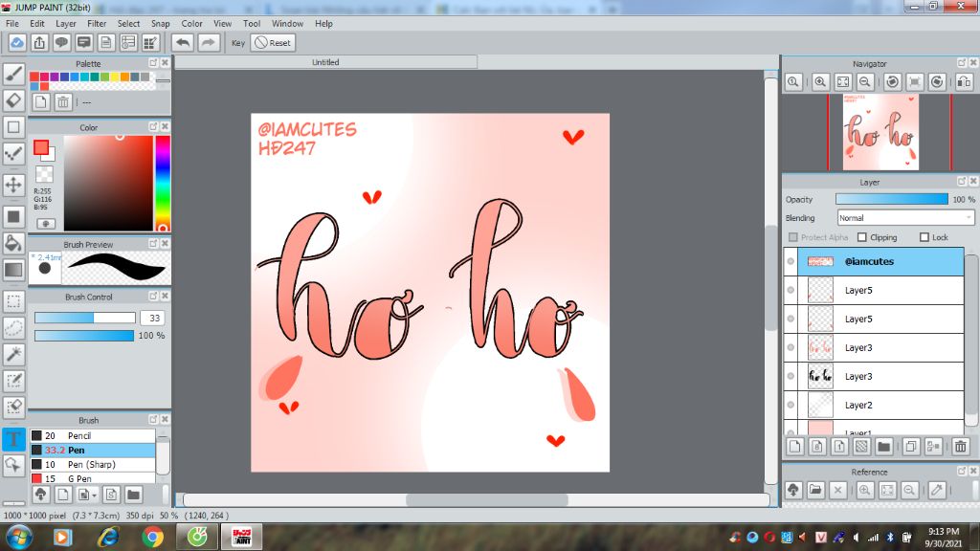This screenshot has height=551, width=980.
Task: Select the G Pen brush
Action: 93,478
